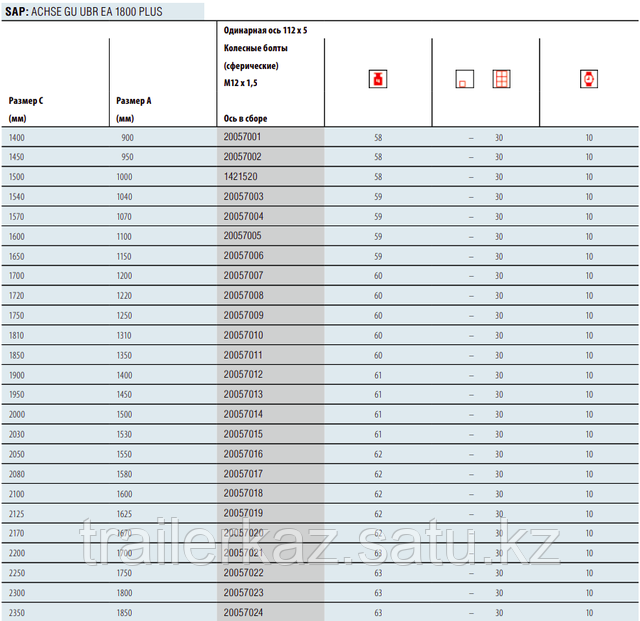The height and width of the screenshot is (621, 640).
Task: Select part number 20057013
Action: [x=243, y=394]
